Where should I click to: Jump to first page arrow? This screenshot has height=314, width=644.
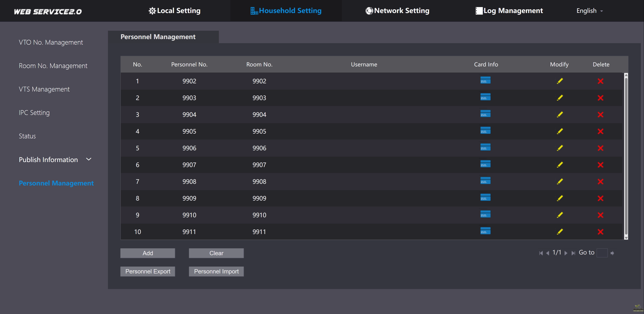pos(541,253)
